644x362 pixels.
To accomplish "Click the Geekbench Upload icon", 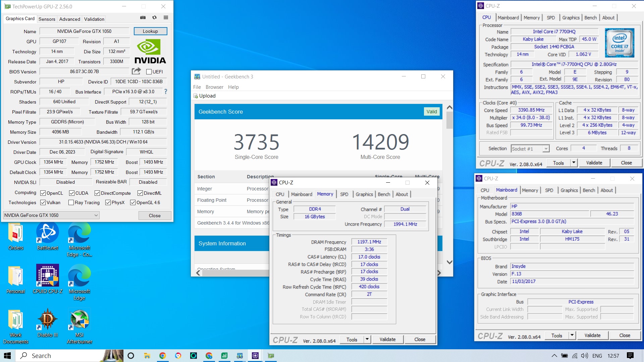I will (x=196, y=96).
